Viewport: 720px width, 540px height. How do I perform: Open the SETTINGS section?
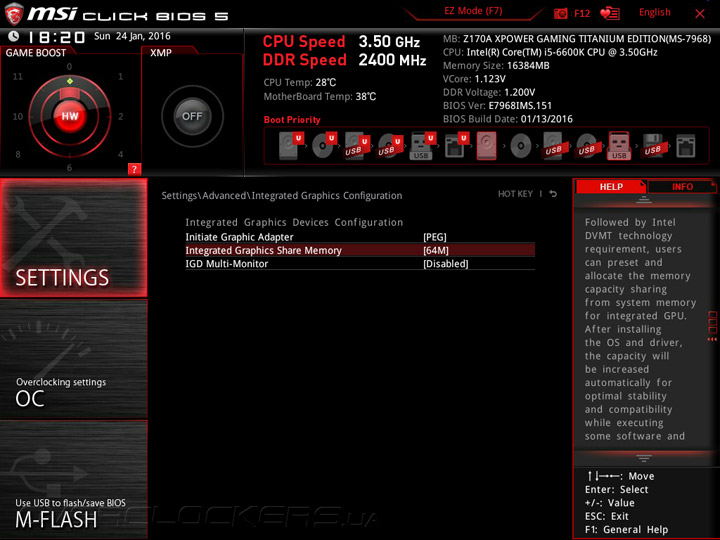coord(74,238)
